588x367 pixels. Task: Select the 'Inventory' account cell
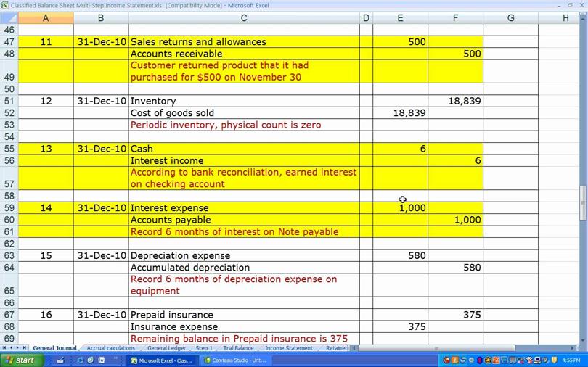pyautogui.click(x=244, y=101)
